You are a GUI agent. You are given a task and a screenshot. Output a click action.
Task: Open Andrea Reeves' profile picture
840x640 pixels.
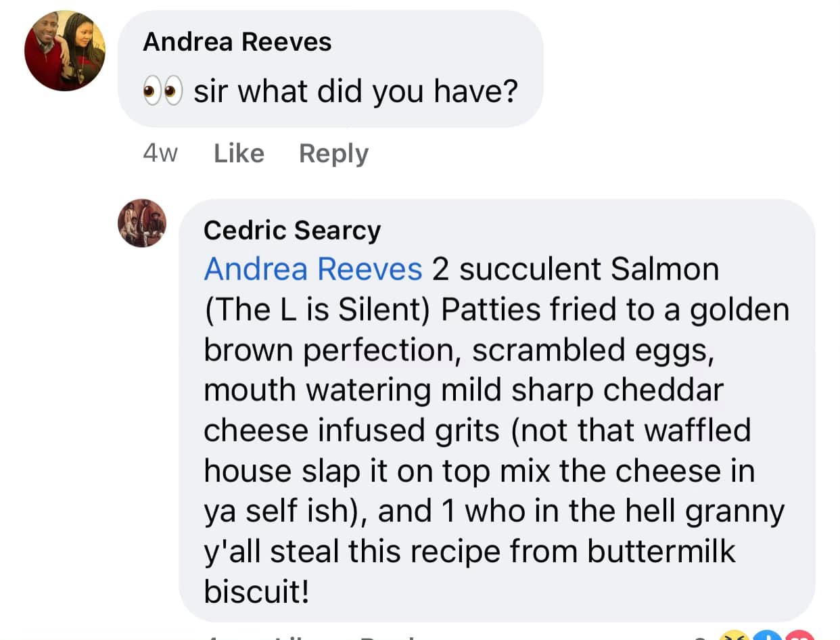65,51
